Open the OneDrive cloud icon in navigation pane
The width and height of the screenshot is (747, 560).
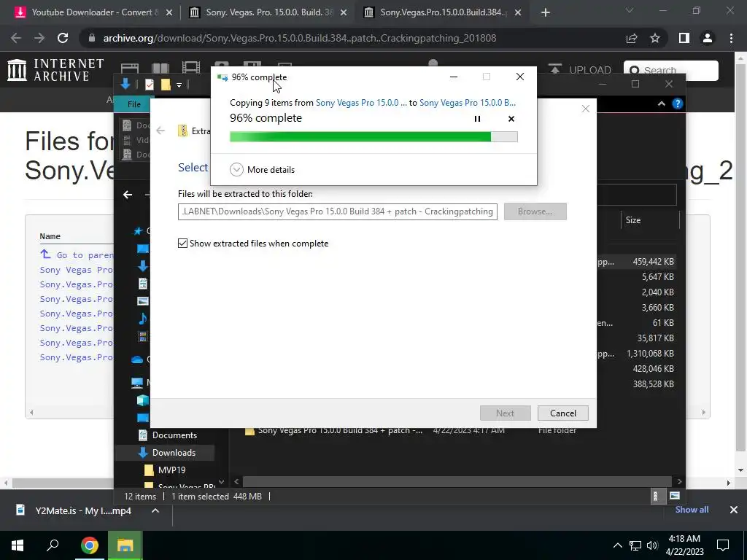[137, 359]
